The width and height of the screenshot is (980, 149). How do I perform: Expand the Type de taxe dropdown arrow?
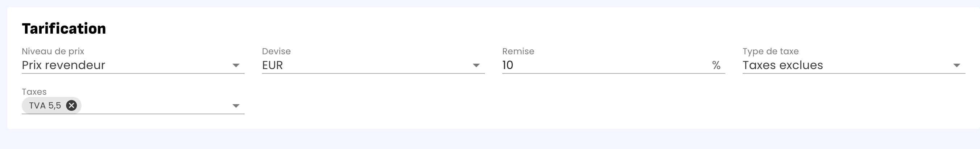coord(956,65)
